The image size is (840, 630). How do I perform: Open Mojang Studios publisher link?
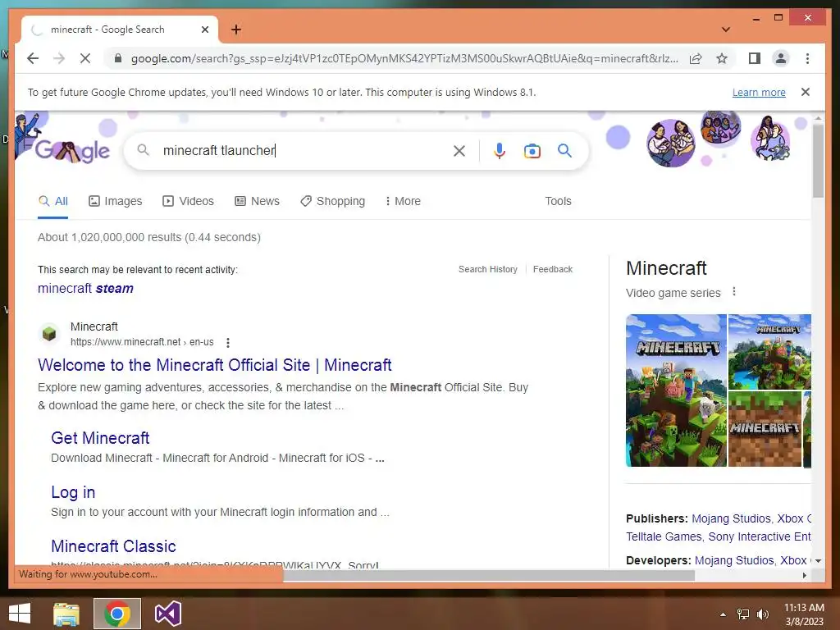(731, 518)
